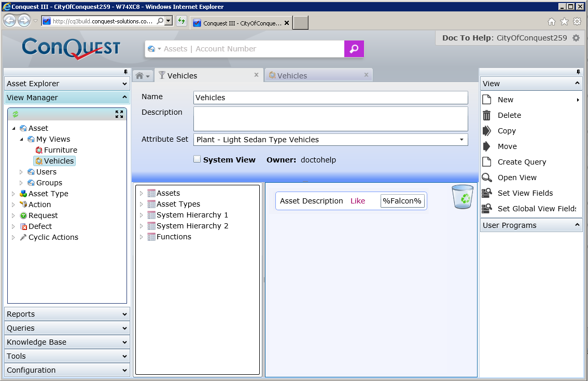Viewport: 588px width, 381px height.
Task: Click the Description text area
Action: pos(330,119)
